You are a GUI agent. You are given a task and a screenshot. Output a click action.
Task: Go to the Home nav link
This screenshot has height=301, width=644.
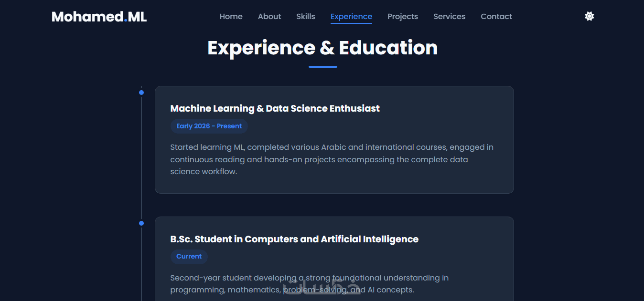(231, 16)
